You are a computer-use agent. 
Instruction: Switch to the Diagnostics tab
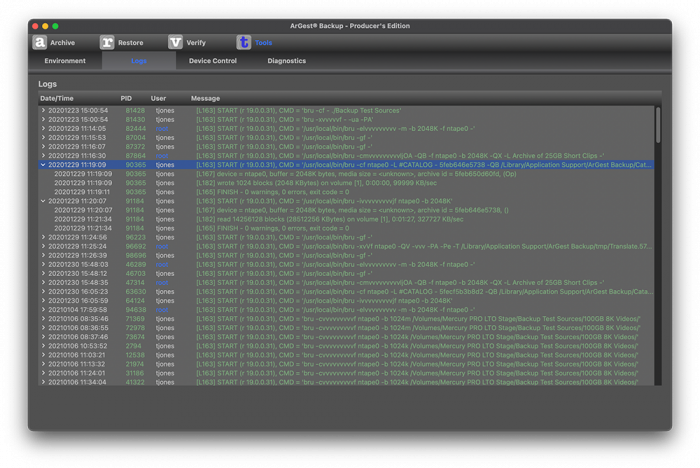[287, 61]
